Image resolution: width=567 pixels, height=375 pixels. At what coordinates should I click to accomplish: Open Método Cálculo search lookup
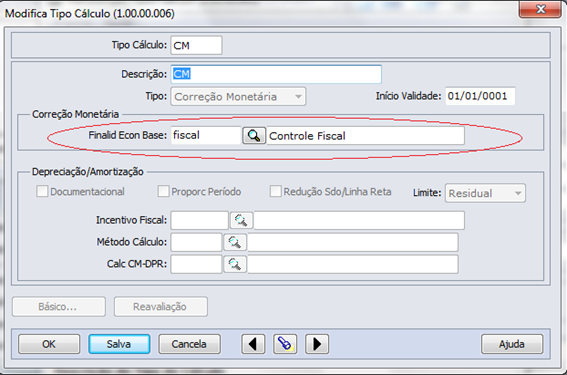(235, 242)
